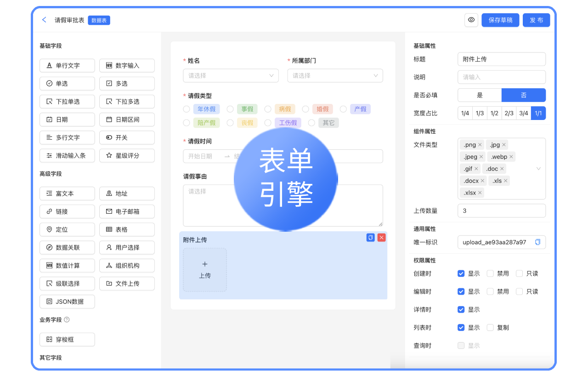Open the 姓名 dropdown

(231, 75)
